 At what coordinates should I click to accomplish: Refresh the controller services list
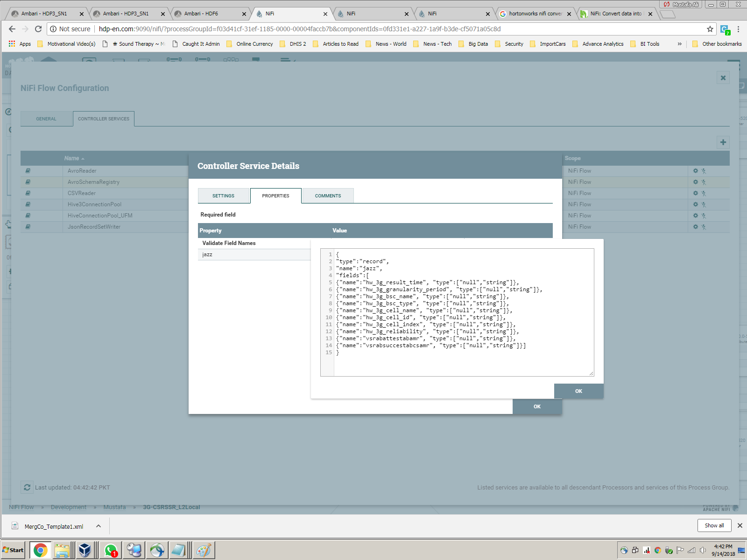pyautogui.click(x=27, y=487)
